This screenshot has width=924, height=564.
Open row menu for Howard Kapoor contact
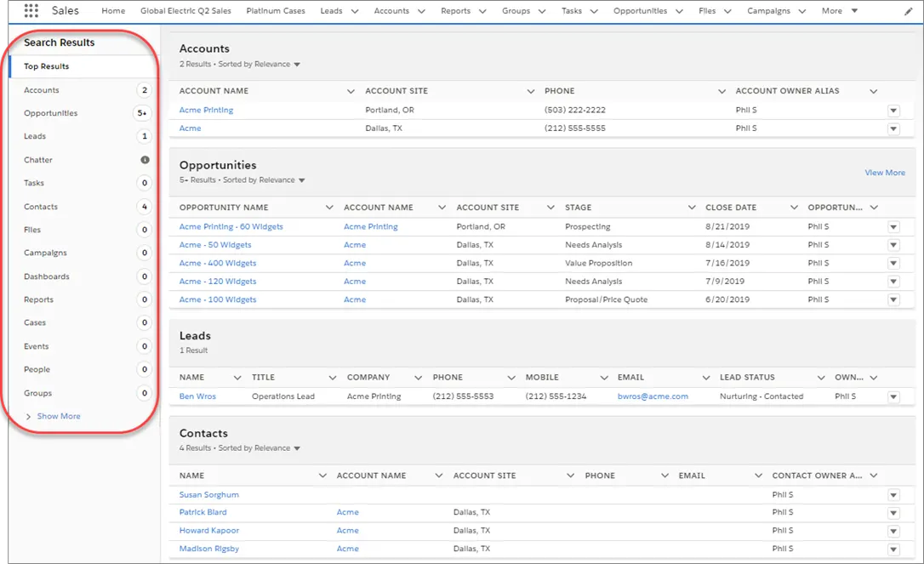coord(893,531)
